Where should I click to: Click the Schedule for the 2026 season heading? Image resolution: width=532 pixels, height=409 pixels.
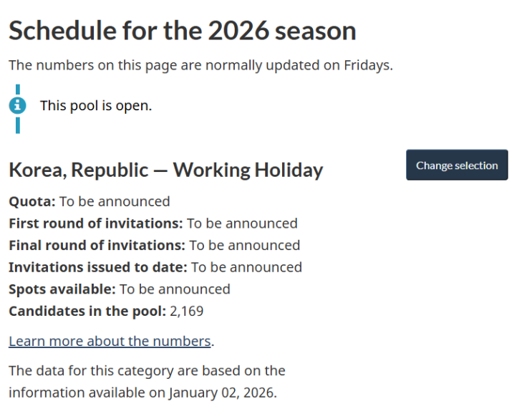(182, 31)
